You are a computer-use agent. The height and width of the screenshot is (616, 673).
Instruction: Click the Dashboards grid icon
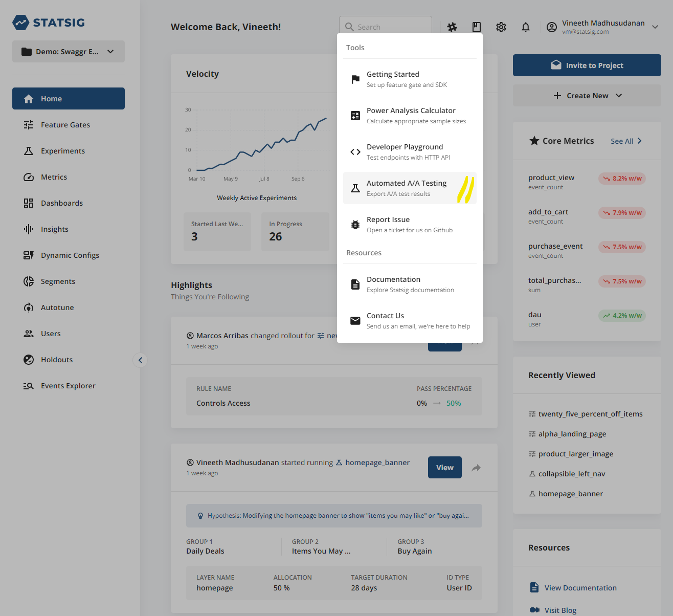(29, 203)
